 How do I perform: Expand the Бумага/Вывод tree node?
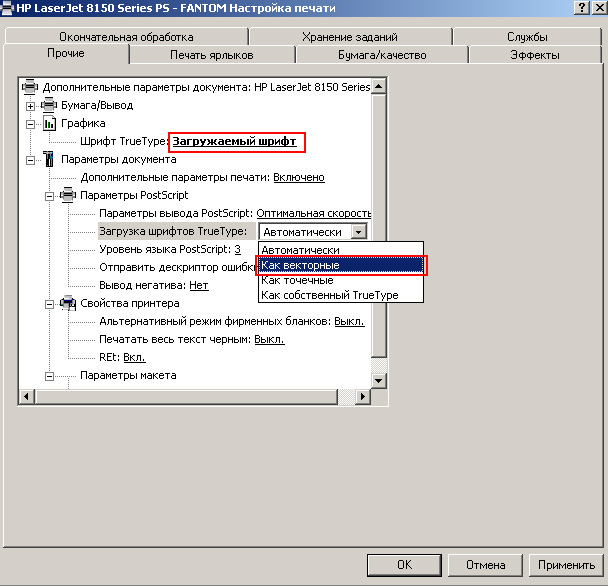pyautogui.click(x=30, y=106)
